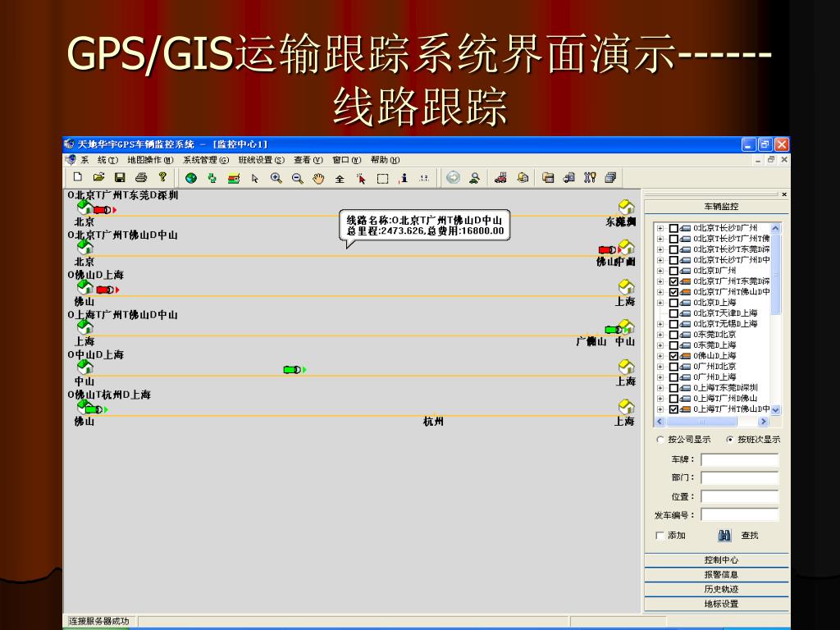This screenshot has width=840, height=630.
Task: Click the gray circular arrow icon
Action: click(453, 177)
